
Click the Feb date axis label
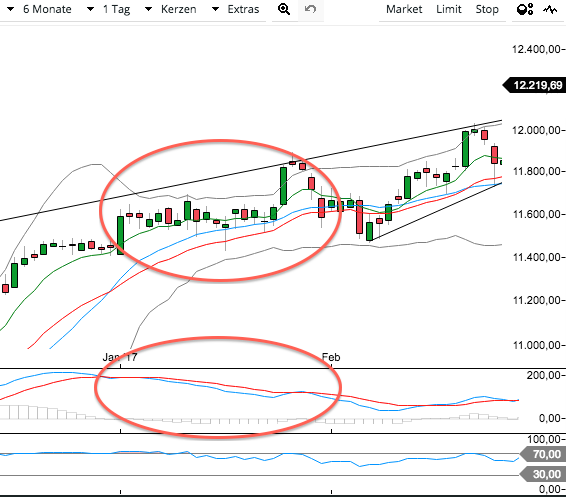click(x=331, y=357)
